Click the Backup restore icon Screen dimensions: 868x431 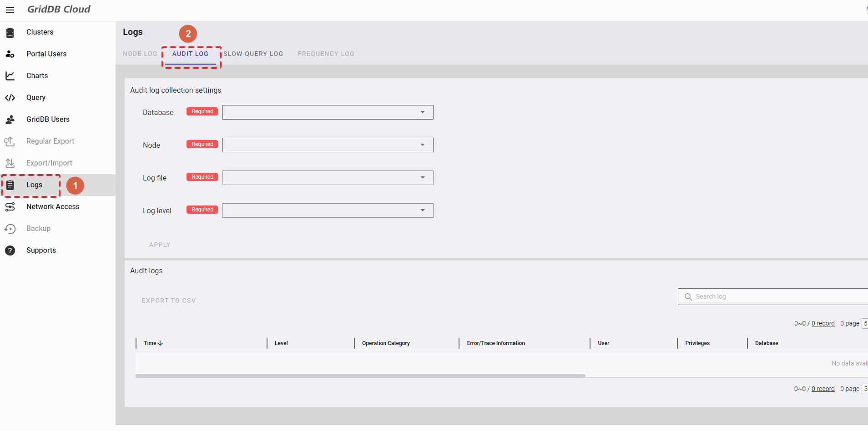pos(10,229)
